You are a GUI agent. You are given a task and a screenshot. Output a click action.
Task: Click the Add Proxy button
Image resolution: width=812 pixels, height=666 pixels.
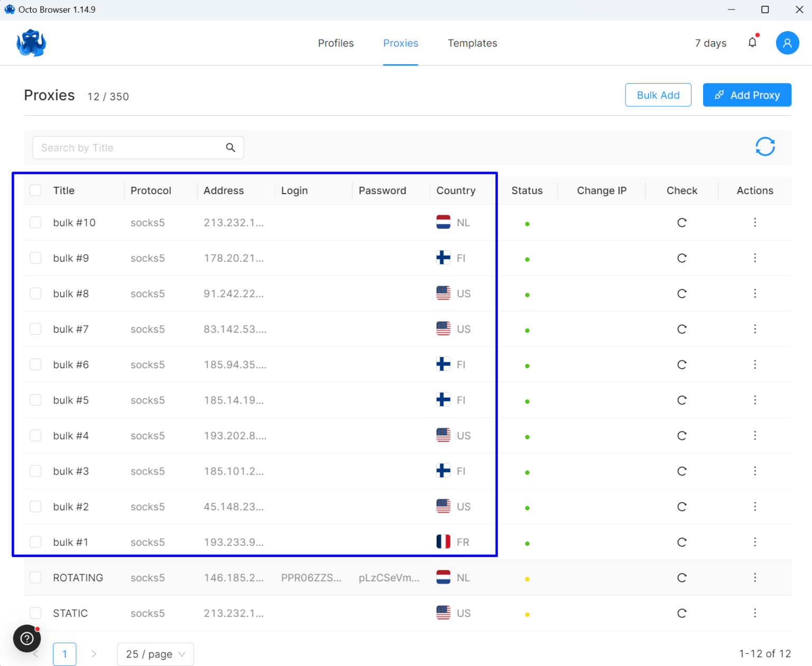click(747, 95)
